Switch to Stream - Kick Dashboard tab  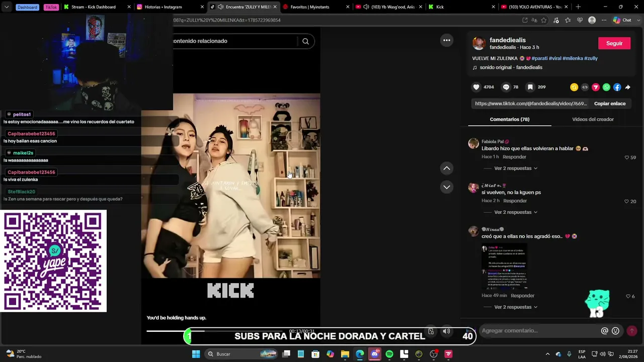click(97, 7)
